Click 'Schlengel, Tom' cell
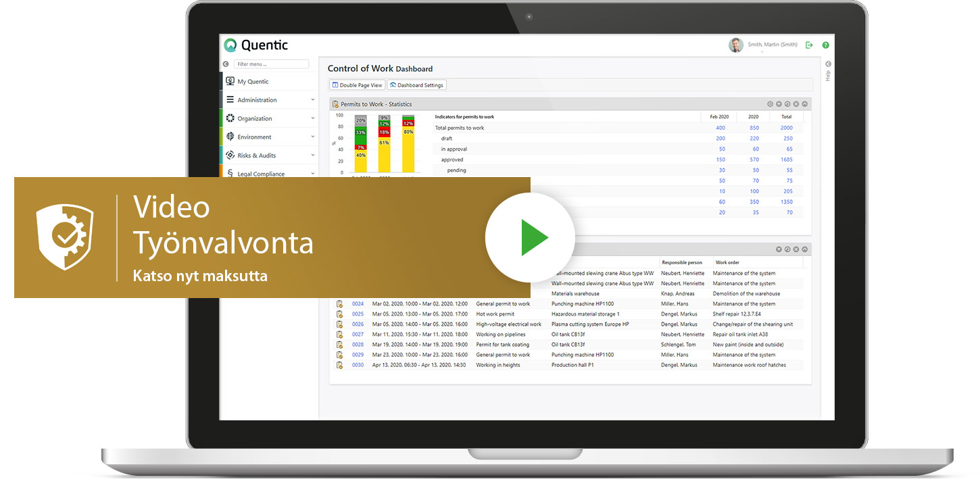The height and width of the screenshot is (490, 980). 679,345
